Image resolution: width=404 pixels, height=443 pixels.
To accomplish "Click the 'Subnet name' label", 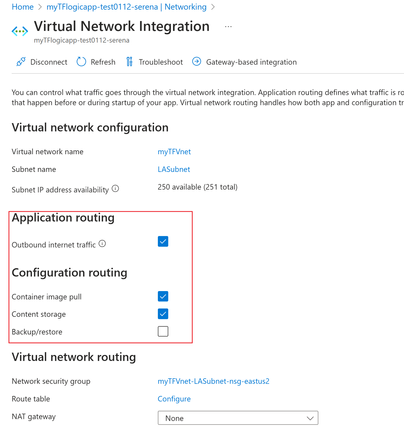I will [34, 169].
